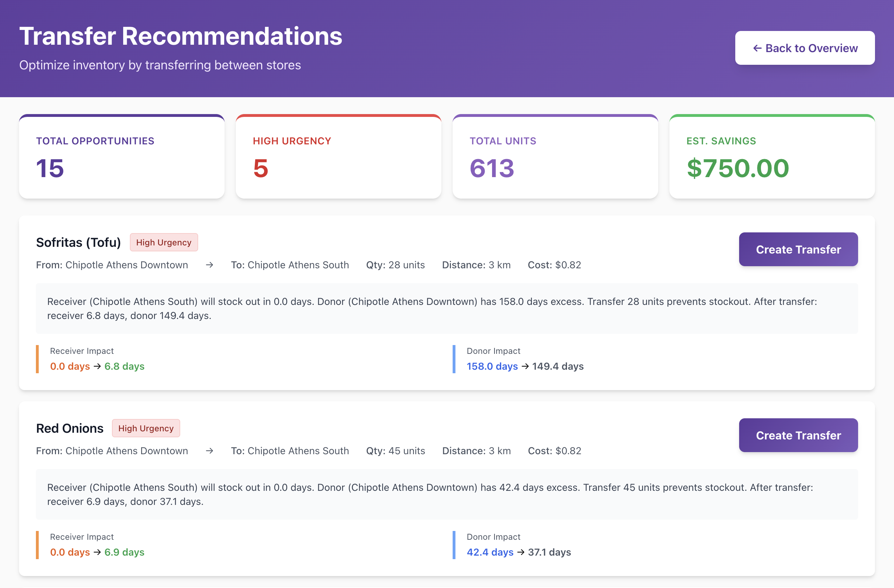Click High Urgency badge on Sofritas
894x588 pixels.
tap(163, 242)
